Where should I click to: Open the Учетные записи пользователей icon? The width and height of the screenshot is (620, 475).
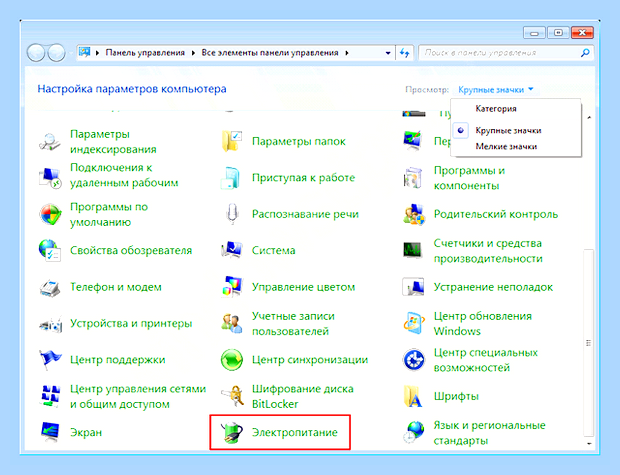click(x=232, y=323)
